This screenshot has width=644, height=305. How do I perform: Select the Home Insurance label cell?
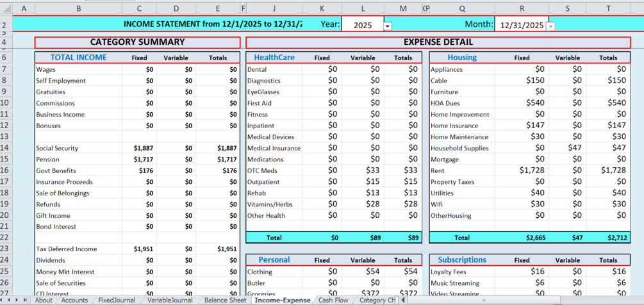pos(462,126)
